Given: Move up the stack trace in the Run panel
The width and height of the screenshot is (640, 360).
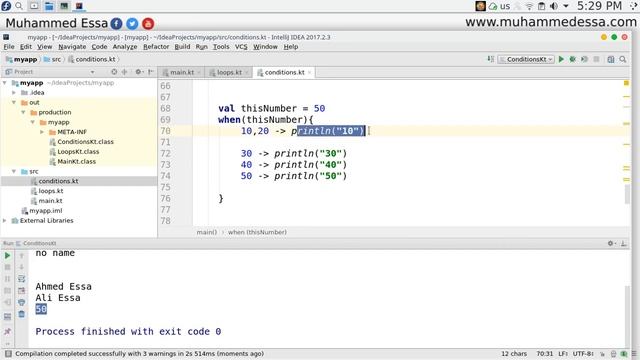Looking at the screenshot, I should click(x=22, y=256).
